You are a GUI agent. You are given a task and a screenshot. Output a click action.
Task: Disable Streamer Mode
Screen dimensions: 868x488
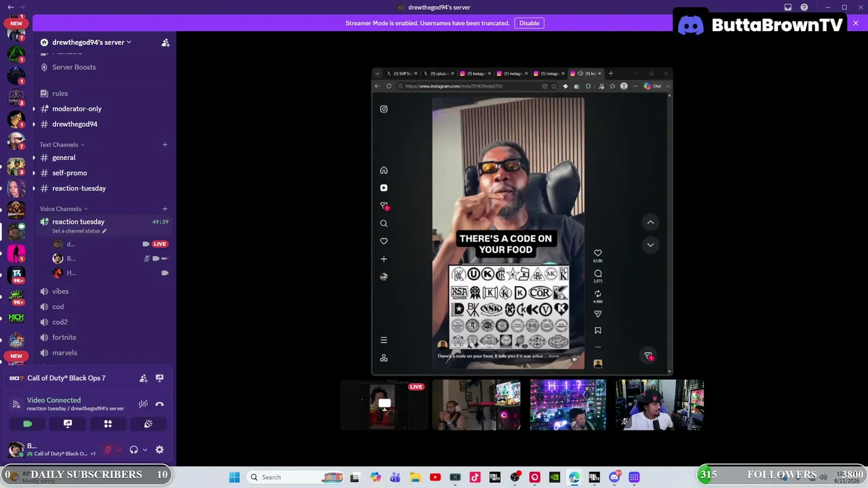[x=529, y=23]
